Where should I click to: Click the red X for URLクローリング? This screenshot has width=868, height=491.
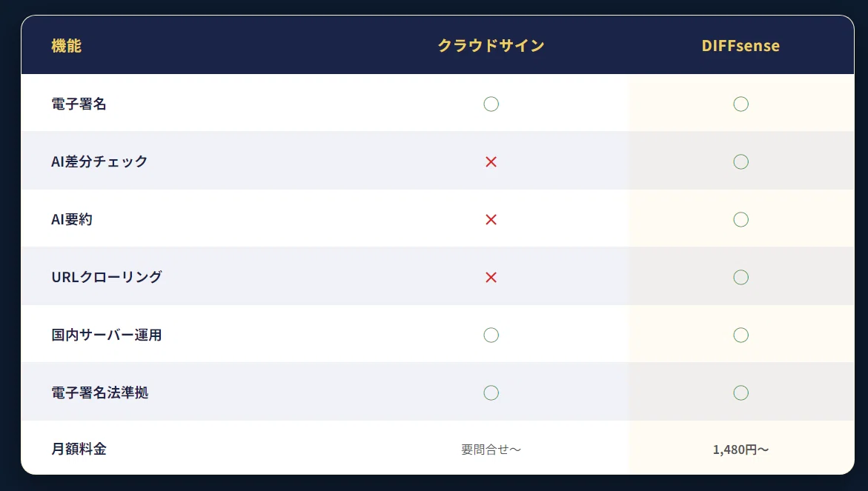click(x=491, y=278)
